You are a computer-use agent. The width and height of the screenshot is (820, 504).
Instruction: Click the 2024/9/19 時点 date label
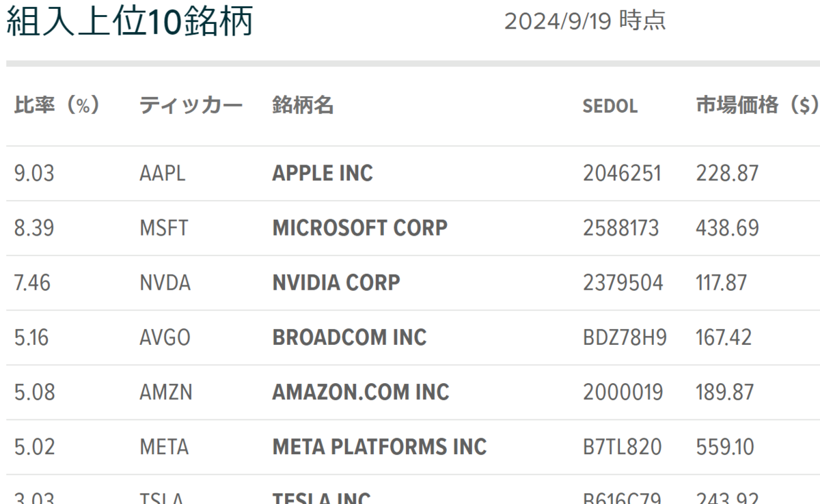coord(585,21)
